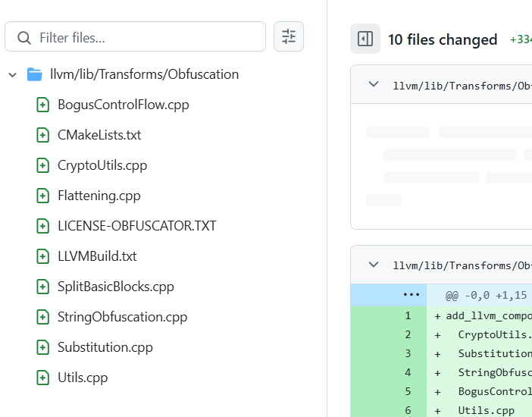The image size is (532, 417).
Task: Open Flattening.cpp in the file tree
Action: (x=99, y=196)
